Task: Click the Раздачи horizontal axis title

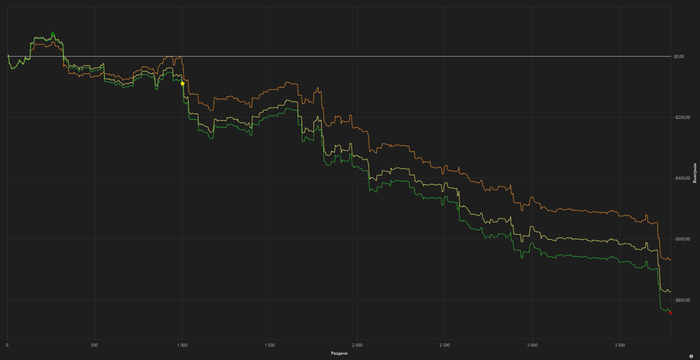Action: 339,353
